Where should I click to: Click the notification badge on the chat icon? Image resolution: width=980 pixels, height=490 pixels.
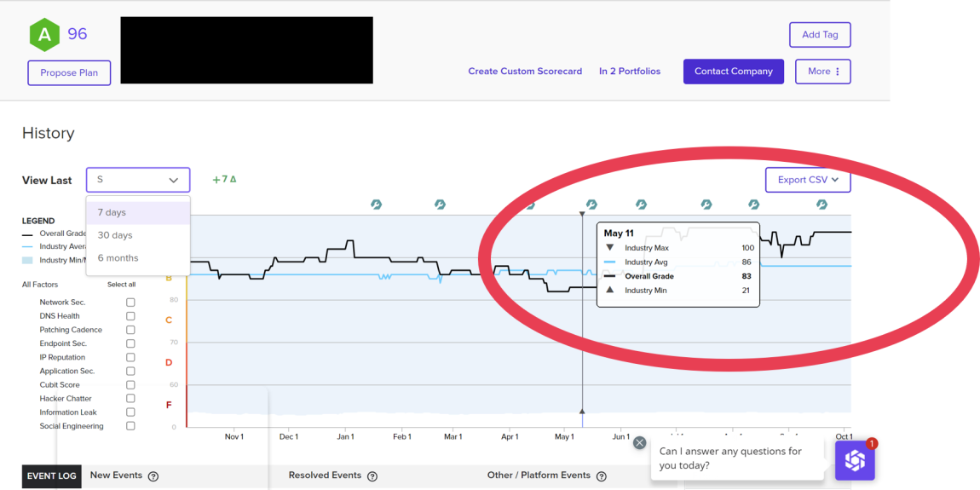point(873,443)
